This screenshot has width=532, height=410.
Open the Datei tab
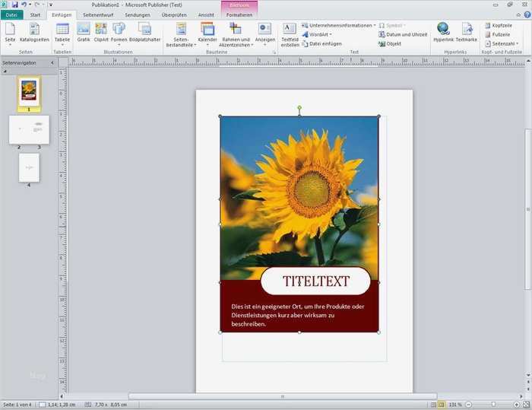11,14
